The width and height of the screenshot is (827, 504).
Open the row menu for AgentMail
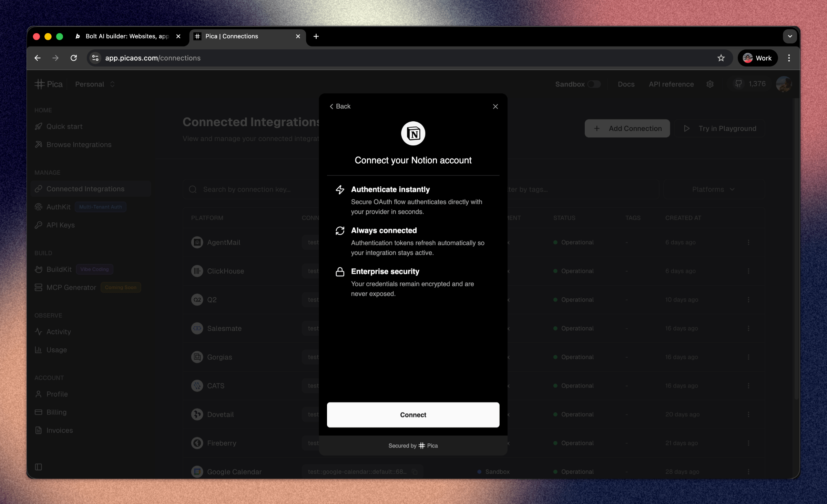coord(748,243)
